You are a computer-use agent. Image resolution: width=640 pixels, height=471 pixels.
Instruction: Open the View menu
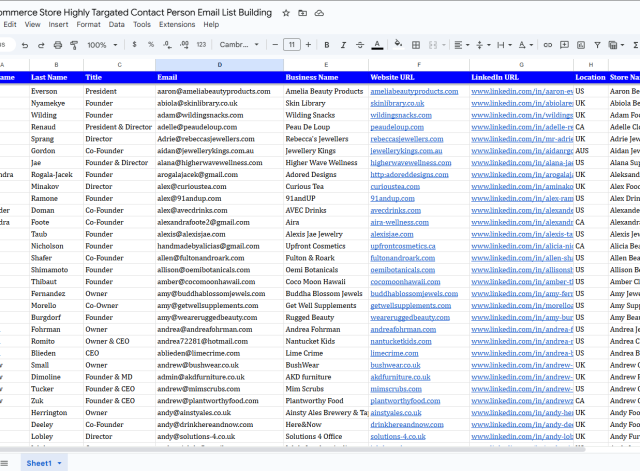pos(33,24)
